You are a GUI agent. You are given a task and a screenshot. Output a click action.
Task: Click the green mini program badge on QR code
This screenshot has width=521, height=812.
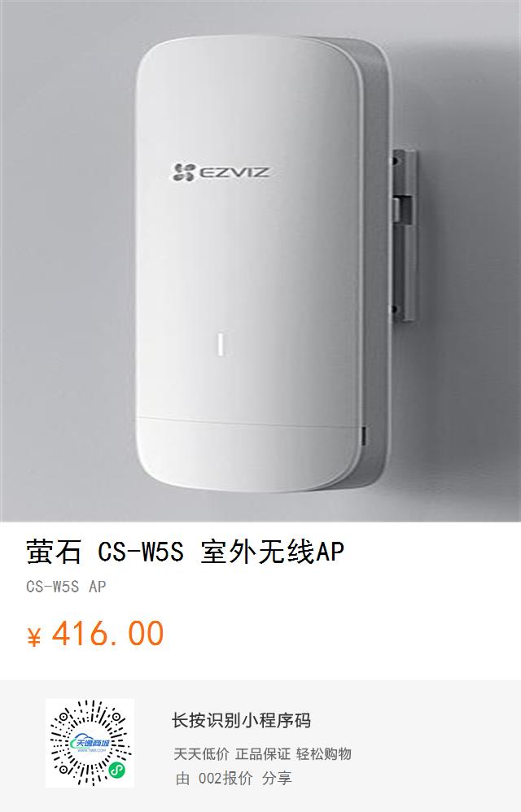coord(117,771)
